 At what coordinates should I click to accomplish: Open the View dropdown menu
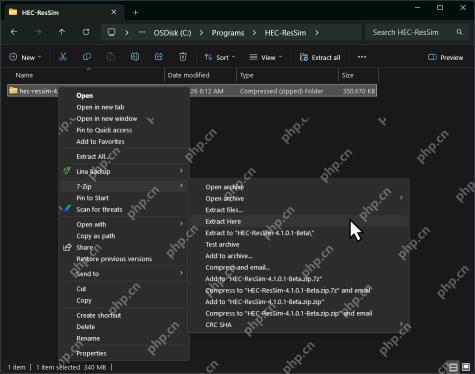pos(266,57)
